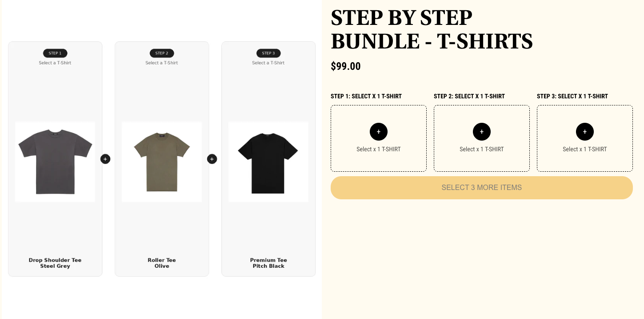Click the $99.00 bundle price
Viewport: 644px width, 319px height.
[346, 66]
